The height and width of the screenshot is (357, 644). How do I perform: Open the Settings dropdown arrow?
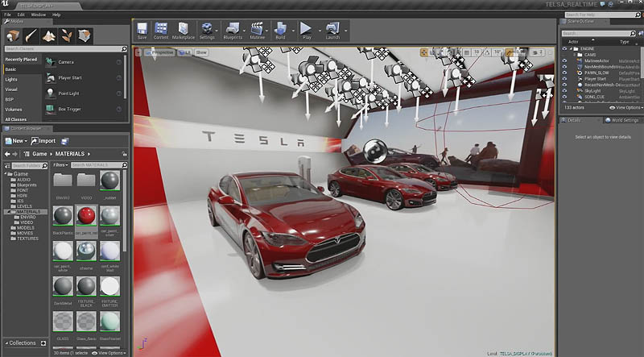[217, 31]
